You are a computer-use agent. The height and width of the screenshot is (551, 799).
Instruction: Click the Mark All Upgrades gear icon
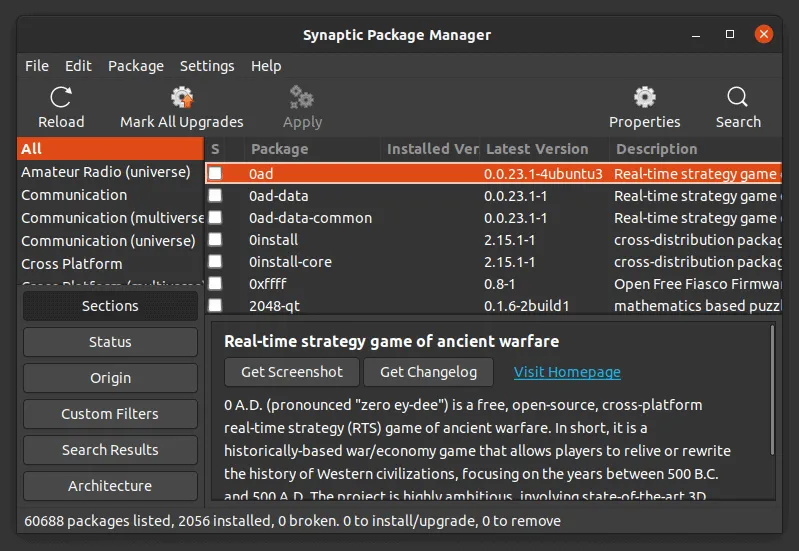tap(182, 98)
